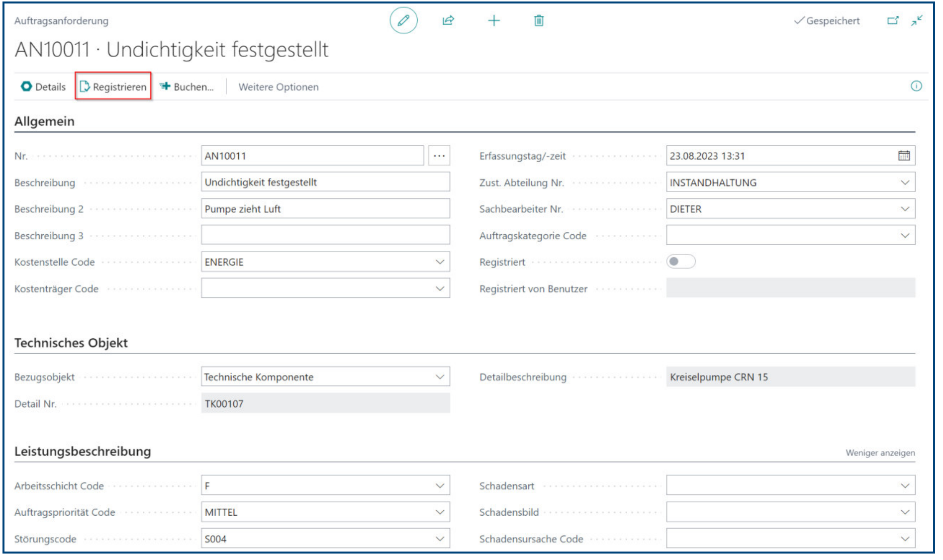Click the share icon in header
The width and height of the screenshot is (943, 560).
coord(448,21)
